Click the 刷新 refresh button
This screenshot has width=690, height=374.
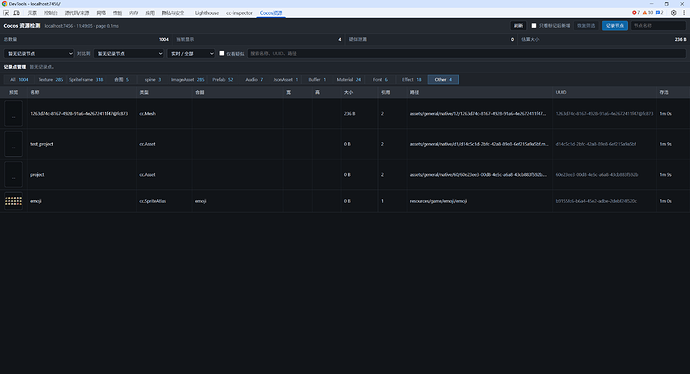pos(518,26)
